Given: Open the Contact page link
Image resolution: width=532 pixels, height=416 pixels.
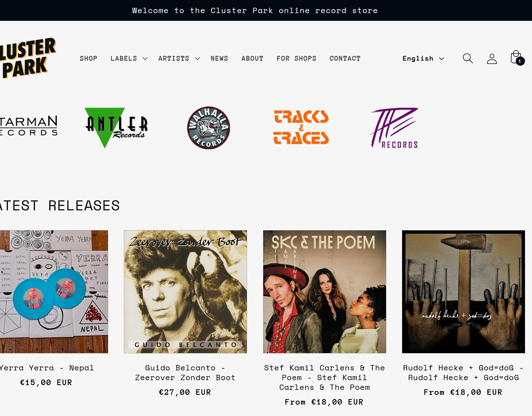Looking at the screenshot, I should 345,58.
